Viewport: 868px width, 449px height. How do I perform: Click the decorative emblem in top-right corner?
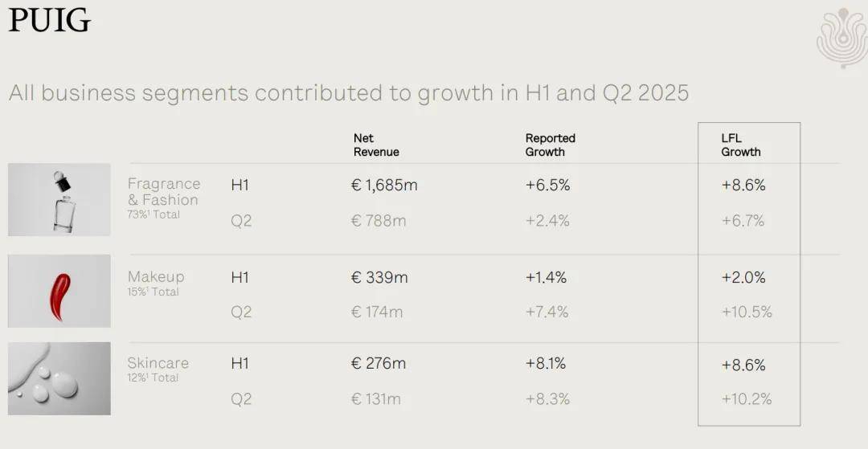pos(841,37)
